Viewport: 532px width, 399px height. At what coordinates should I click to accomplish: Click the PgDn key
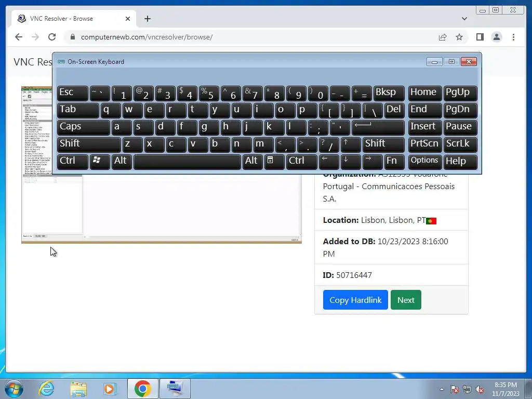pos(460,110)
